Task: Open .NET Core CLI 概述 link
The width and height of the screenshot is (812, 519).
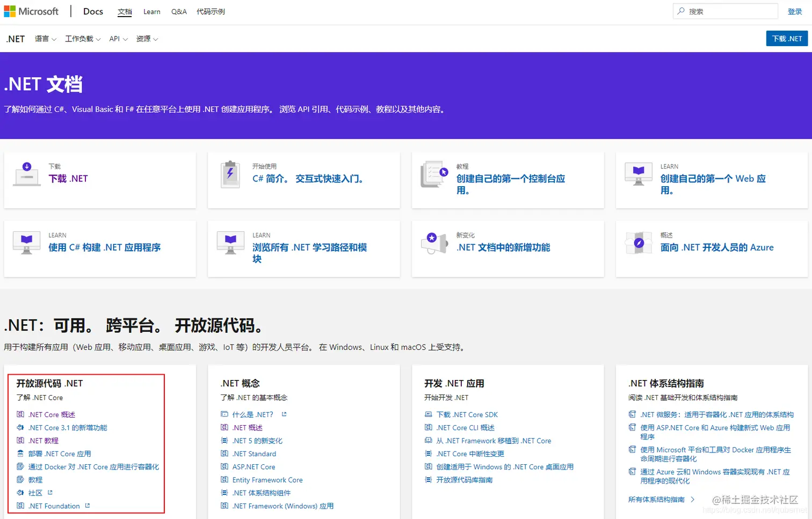Action: (466, 428)
